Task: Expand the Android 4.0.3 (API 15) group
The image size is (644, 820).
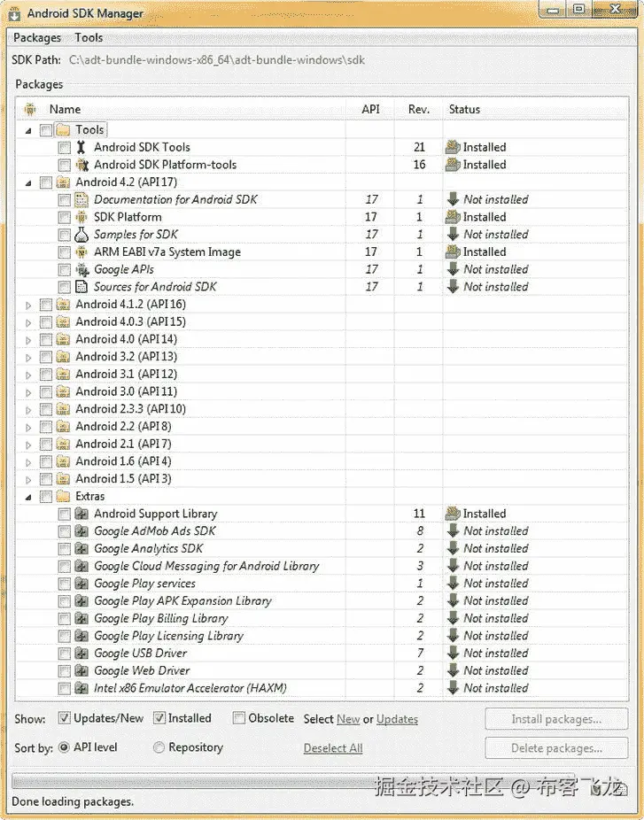Action: click(x=28, y=322)
